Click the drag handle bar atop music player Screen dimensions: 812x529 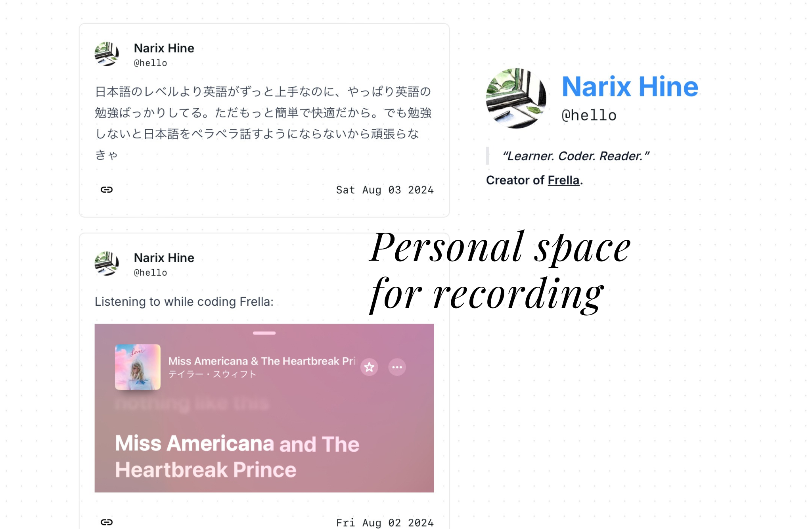(264, 333)
